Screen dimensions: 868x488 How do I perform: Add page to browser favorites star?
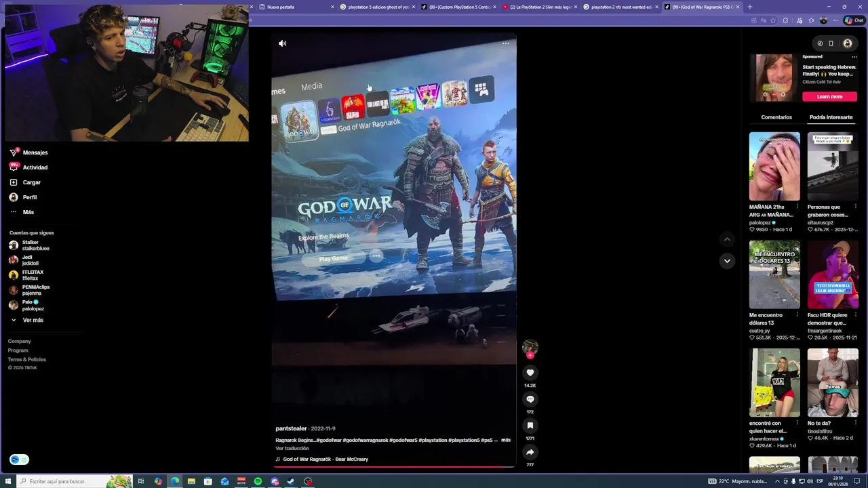coord(773,20)
